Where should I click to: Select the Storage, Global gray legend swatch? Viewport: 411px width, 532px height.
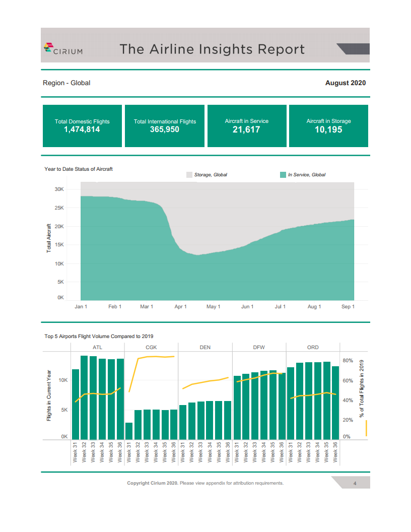coord(189,175)
